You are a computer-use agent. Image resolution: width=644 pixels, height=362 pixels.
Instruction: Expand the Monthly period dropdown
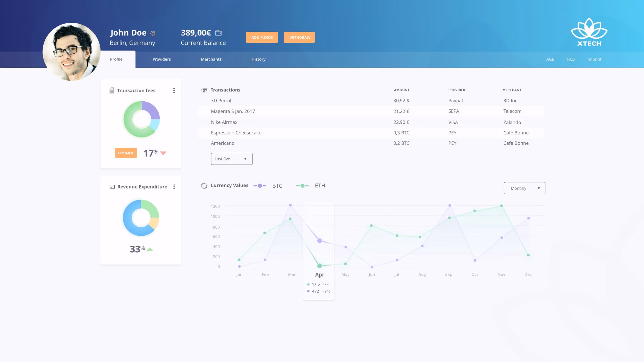click(524, 188)
